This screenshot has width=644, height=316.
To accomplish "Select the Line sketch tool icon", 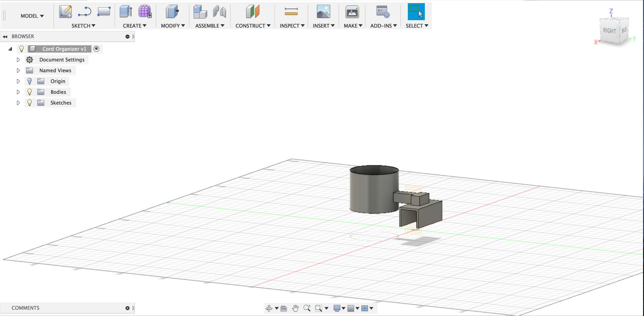I will [x=84, y=11].
